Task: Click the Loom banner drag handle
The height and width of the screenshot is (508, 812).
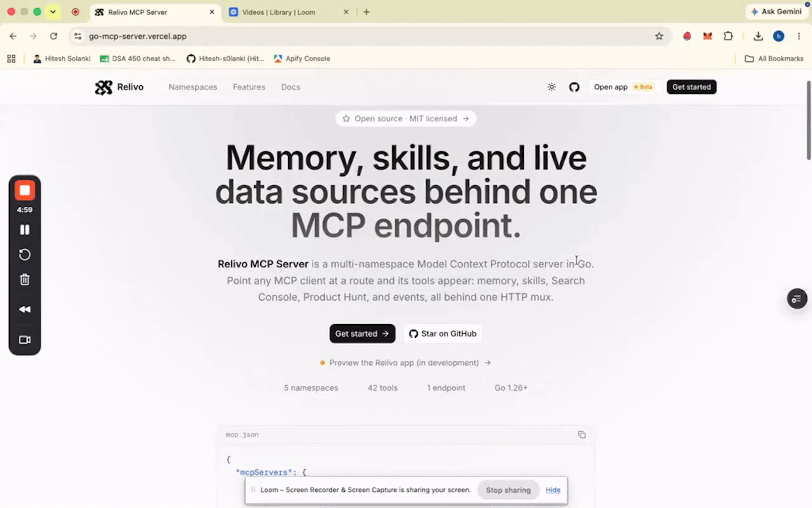Action: [x=253, y=490]
